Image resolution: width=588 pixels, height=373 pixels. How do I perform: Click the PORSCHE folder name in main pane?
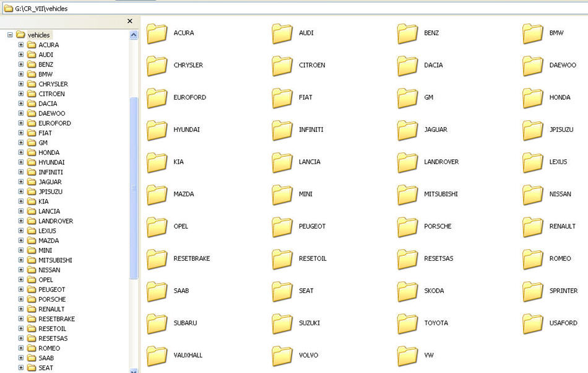click(x=438, y=226)
